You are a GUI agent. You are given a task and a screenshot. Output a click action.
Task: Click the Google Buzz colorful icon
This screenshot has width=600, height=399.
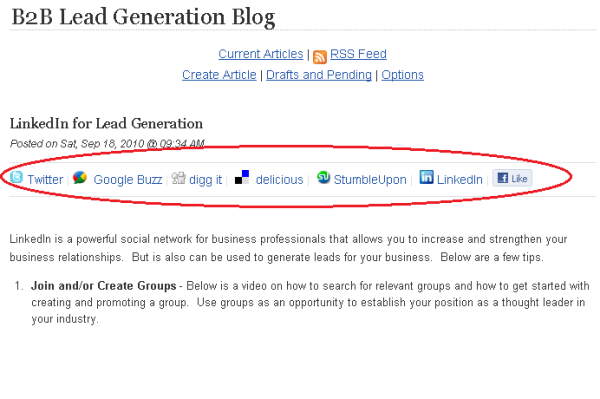[80, 178]
